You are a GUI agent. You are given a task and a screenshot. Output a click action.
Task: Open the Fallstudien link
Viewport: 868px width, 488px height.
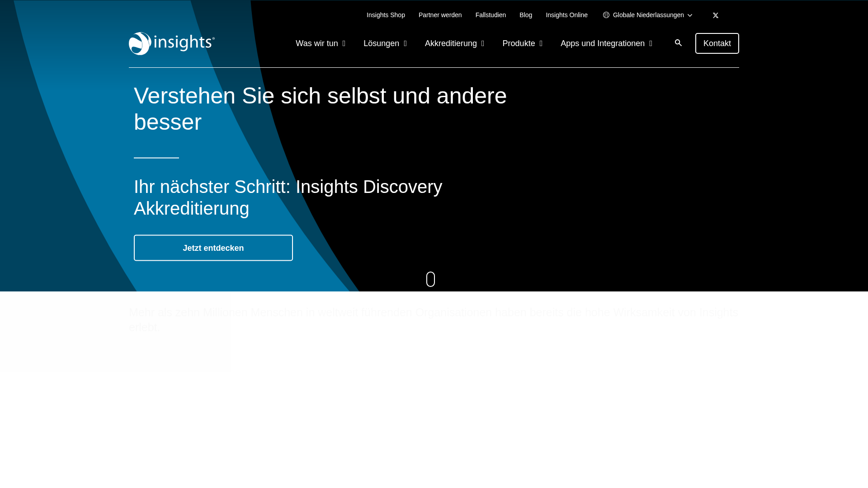491,15
